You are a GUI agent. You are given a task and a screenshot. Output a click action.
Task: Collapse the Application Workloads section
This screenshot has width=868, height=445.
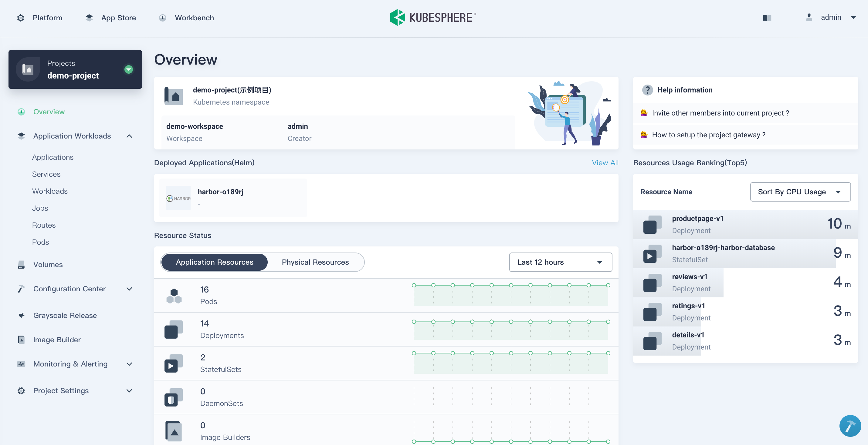pyautogui.click(x=129, y=136)
